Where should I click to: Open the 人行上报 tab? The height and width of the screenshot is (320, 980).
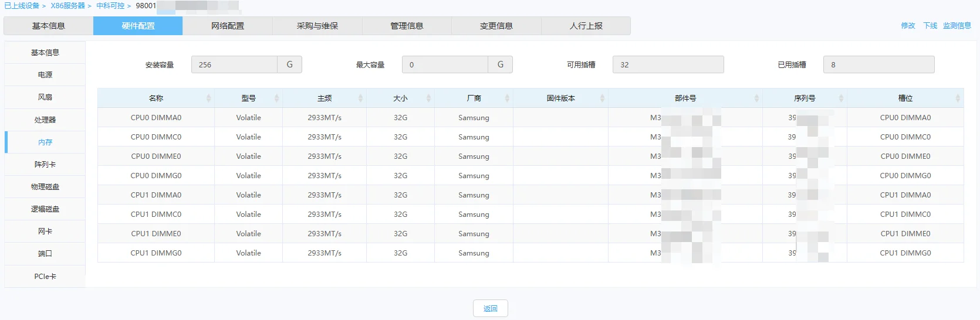[586, 26]
